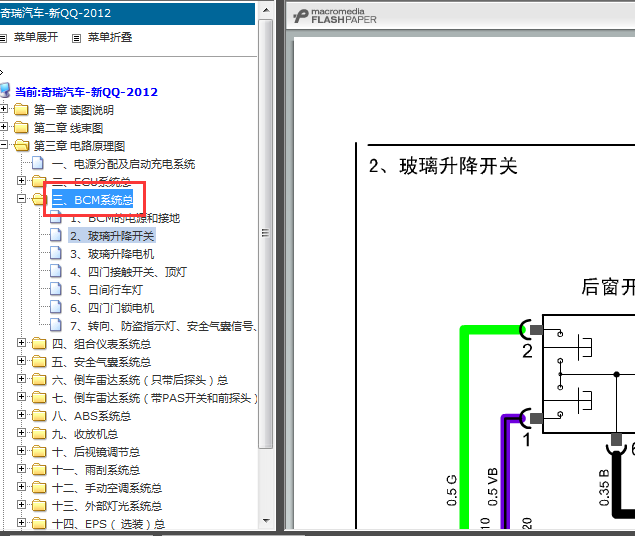
Task: Click tree panel scrollbar down arrow
Action: tap(266, 521)
